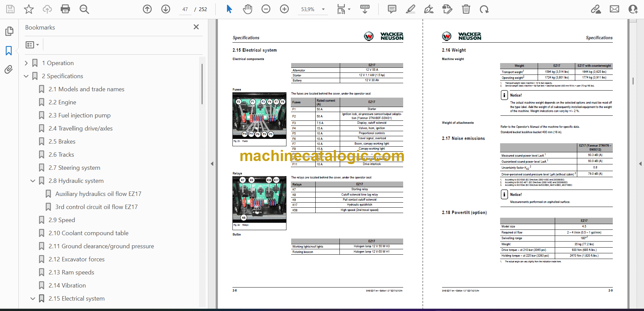The height and width of the screenshot is (311, 644).
Task: Open bookmark 2 Specifications
Action: pyautogui.click(x=62, y=76)
